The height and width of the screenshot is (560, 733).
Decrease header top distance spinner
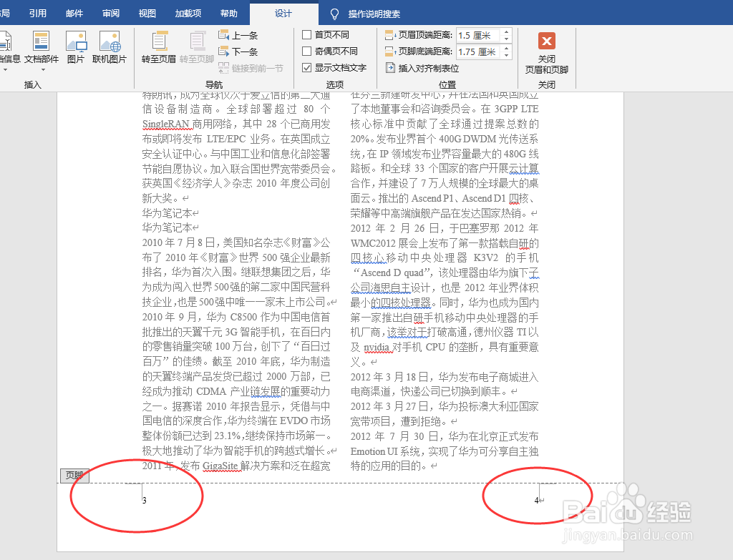pyautogui.click(x=506, y=39)
